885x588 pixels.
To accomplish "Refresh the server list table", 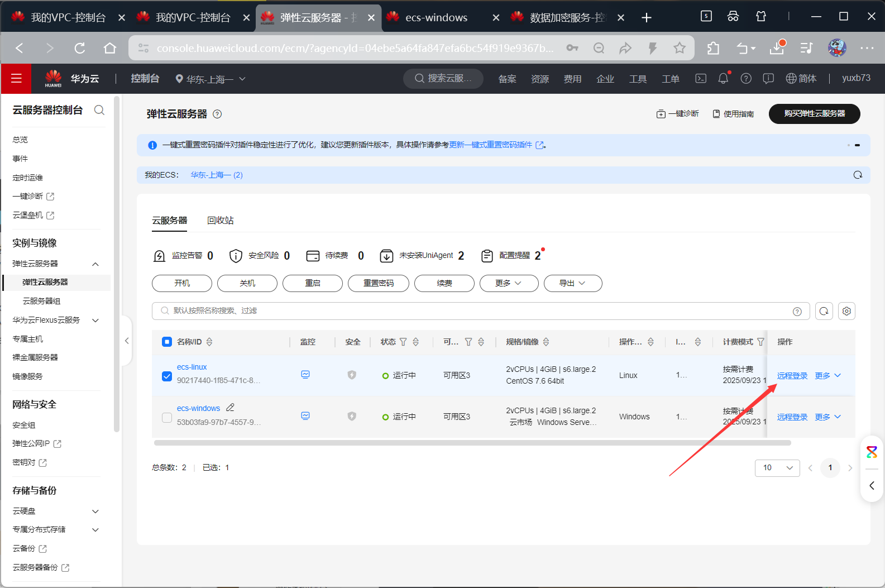I will coord(824,311).
